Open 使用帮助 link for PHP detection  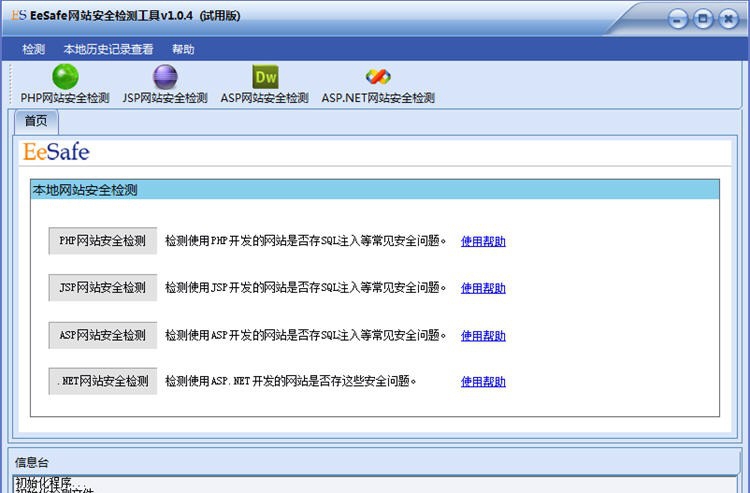coord(483,241)
